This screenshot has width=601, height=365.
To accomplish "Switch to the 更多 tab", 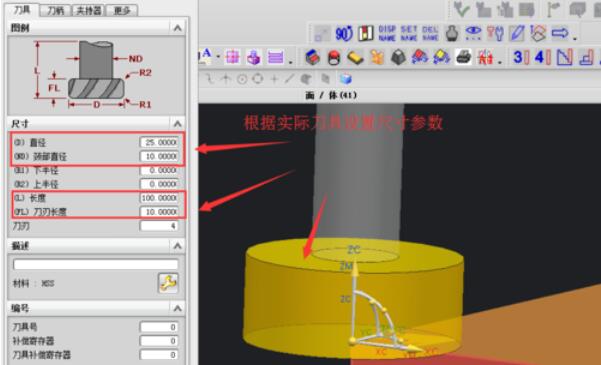I will [122, 10].
